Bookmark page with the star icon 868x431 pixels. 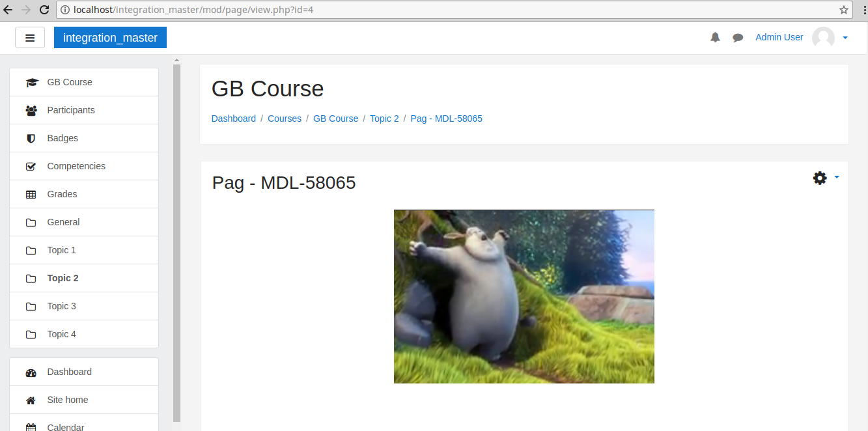(x=844, y=10)
